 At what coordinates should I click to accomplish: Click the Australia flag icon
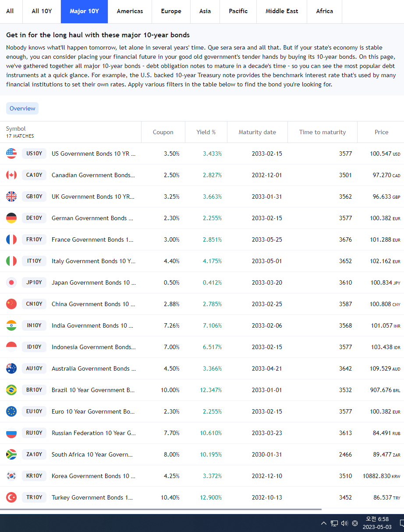point(11,368)
